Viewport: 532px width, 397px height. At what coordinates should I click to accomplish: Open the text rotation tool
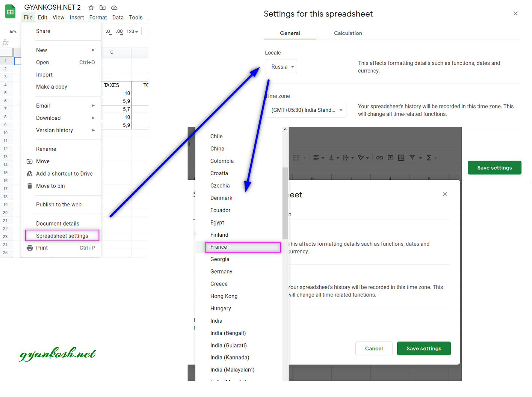[363, 158]
